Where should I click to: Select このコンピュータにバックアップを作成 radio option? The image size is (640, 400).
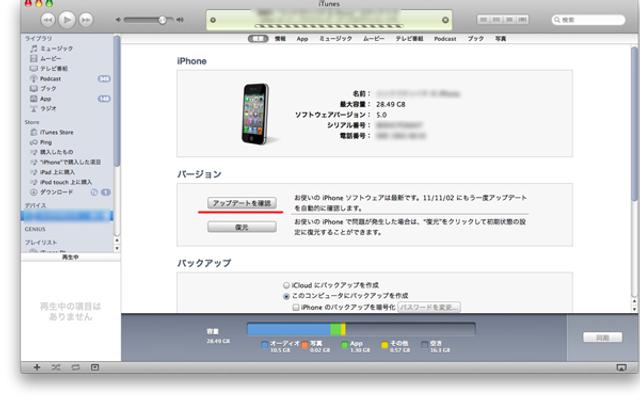coord(287,296)
